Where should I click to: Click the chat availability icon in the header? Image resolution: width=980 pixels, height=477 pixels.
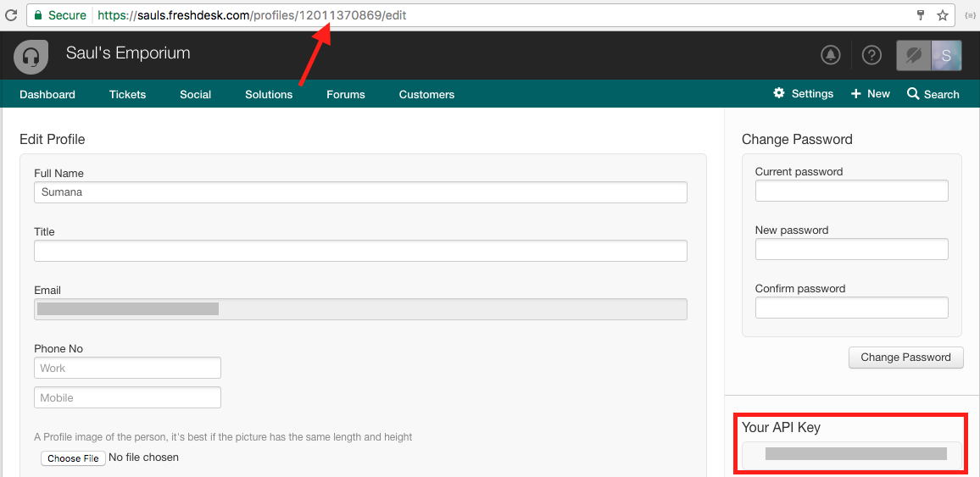click(914, 56)
